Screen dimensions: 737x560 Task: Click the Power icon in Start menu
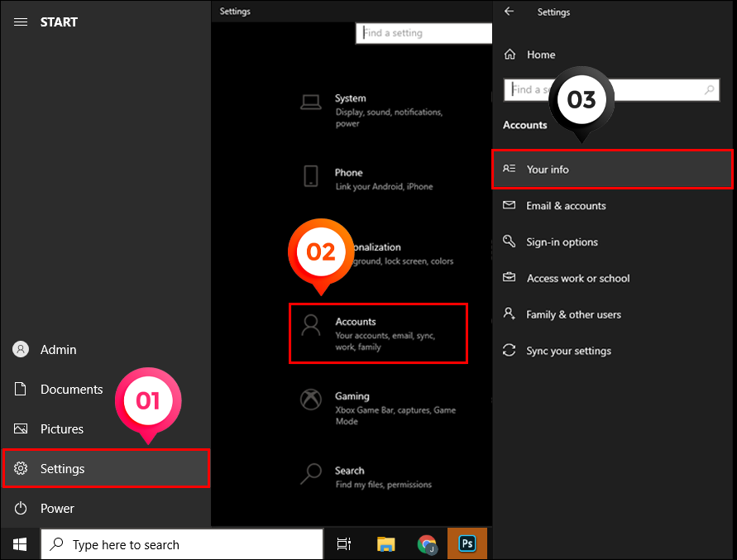20,508
